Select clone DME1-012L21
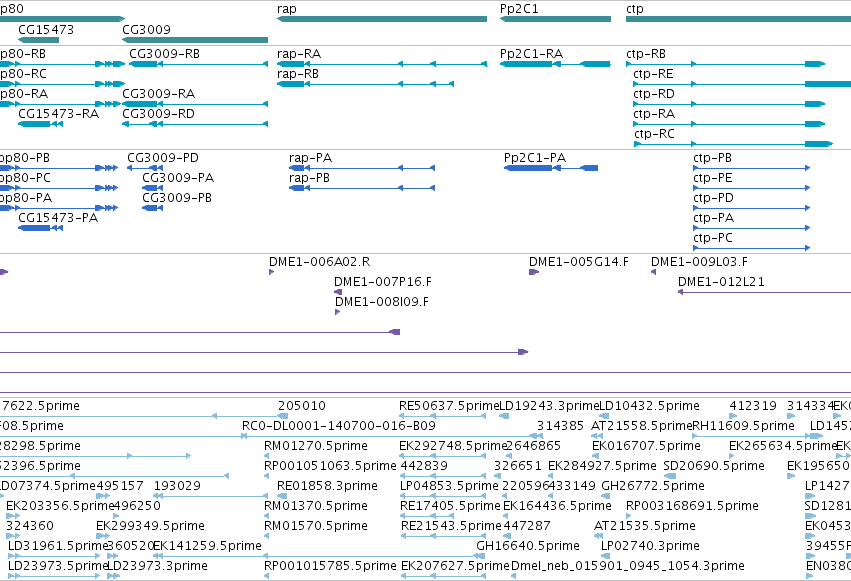This screenshot has width=851, height=581. tap(721, 282)
